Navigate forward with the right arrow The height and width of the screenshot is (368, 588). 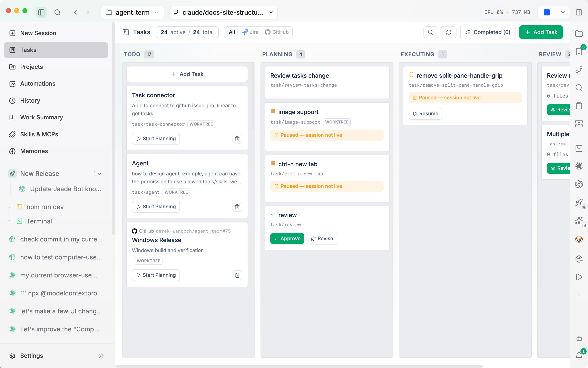(x=88, y=12)
